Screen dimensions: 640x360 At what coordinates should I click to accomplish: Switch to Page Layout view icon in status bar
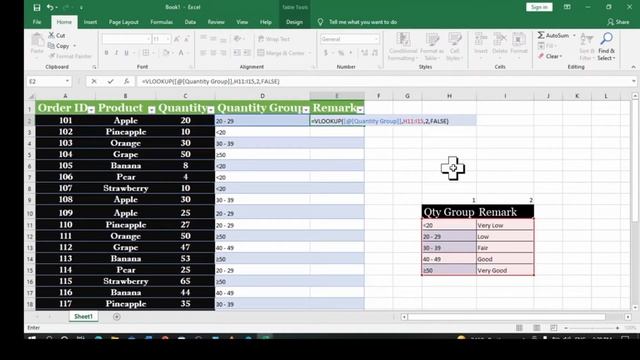pos(536,328)
